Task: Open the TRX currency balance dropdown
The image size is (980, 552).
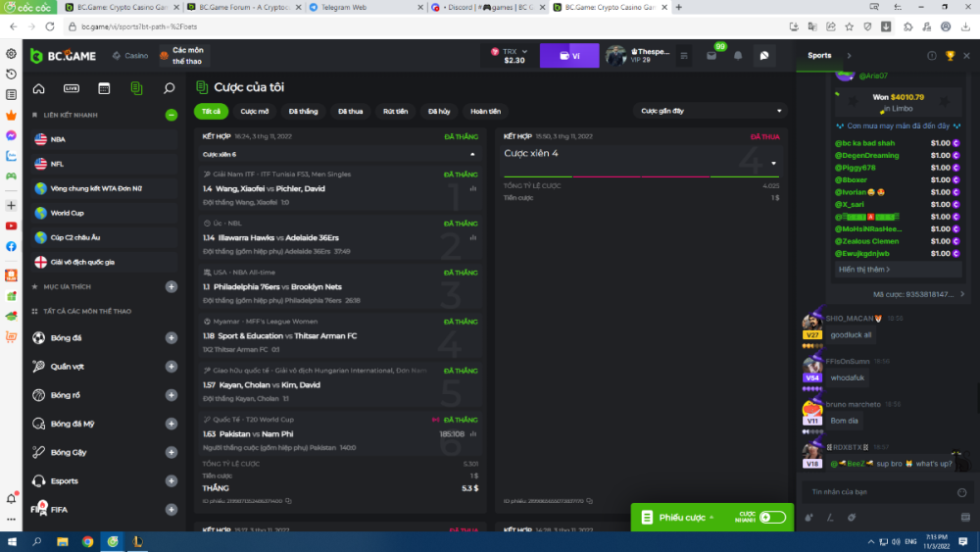Action: click(x=514, y=56)
